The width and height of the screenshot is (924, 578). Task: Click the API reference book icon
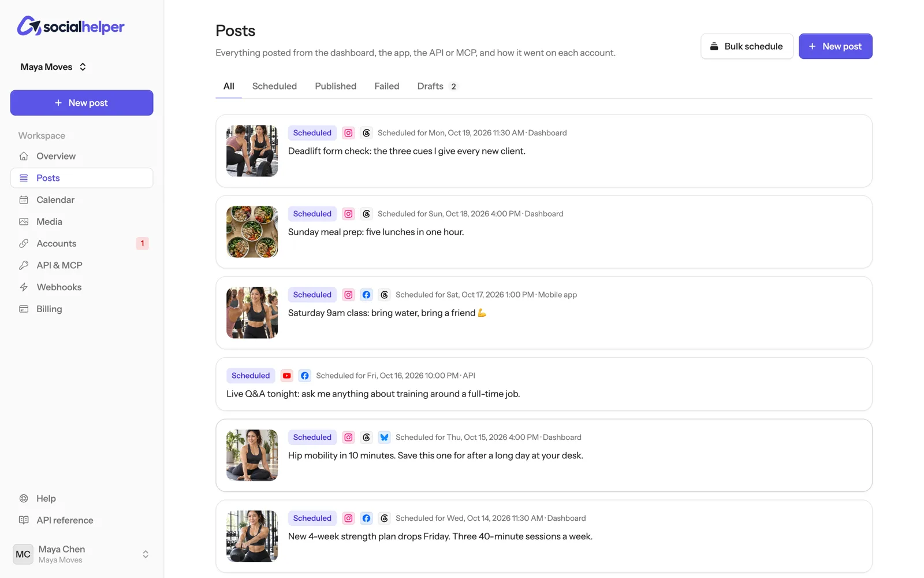pyautogui.click(x=24, y=520)
